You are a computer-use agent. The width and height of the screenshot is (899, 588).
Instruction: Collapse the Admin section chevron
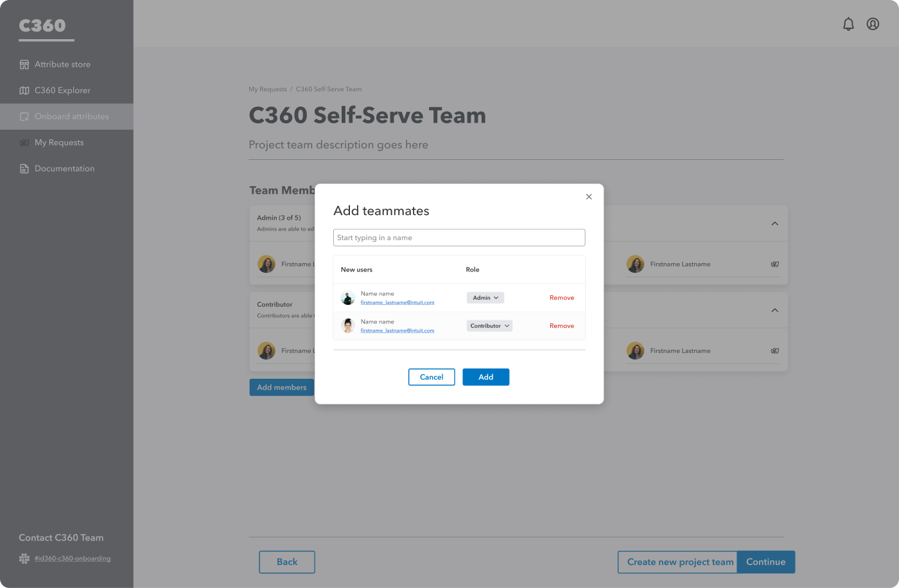coord(775,223)
